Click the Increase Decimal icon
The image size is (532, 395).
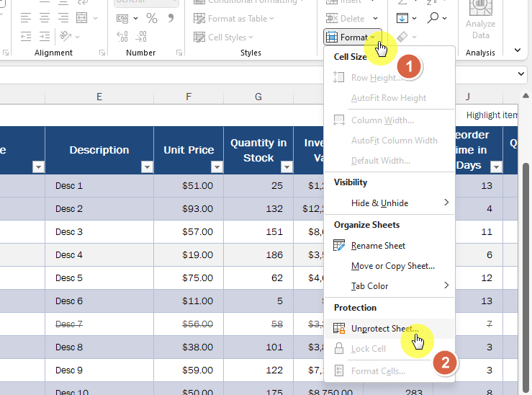(122, 36)
